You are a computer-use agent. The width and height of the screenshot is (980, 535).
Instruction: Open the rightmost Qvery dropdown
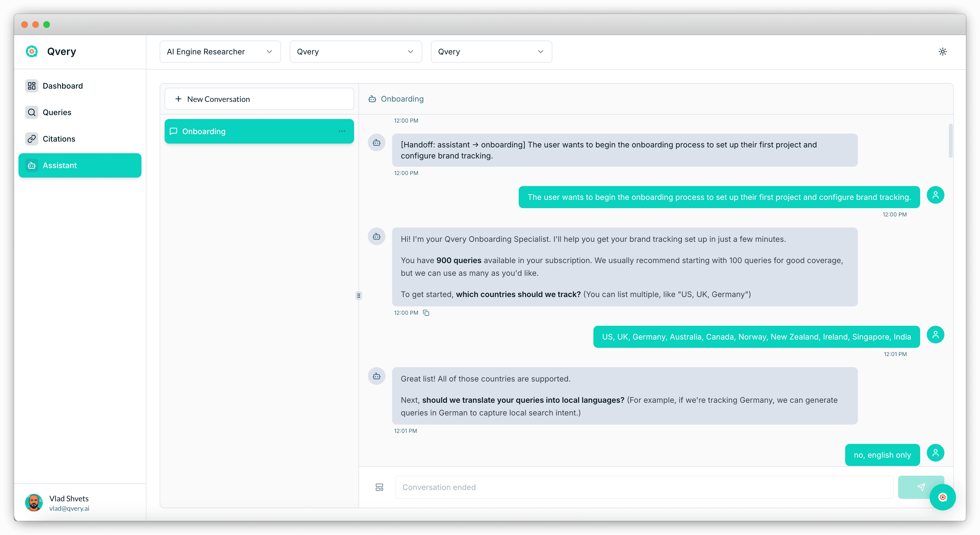491,52
